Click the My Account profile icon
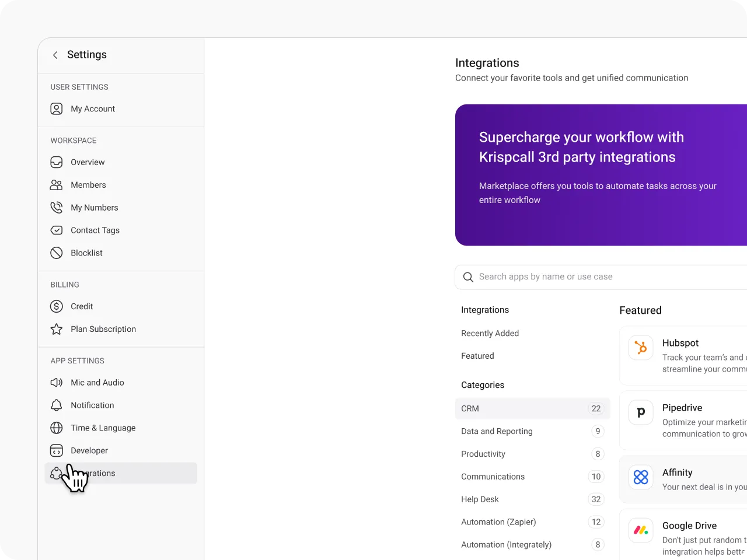747x560 pixels. click(57, 109)
